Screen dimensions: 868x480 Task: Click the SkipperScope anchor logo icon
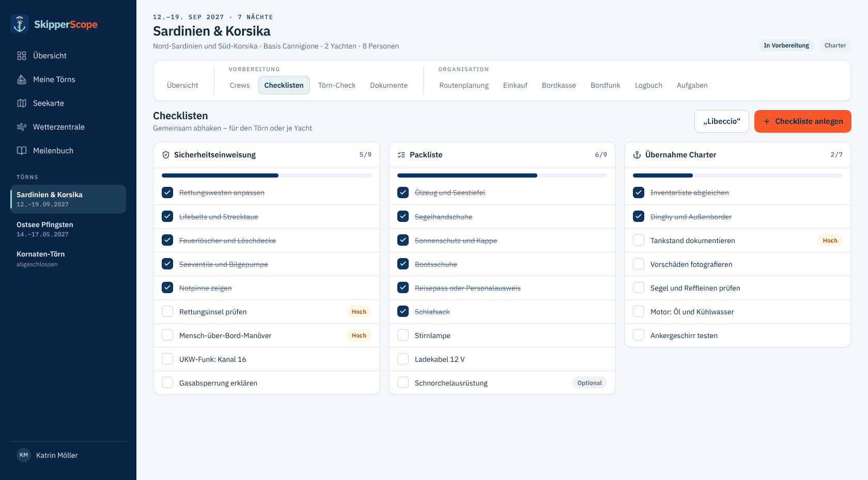pos(20,24)
